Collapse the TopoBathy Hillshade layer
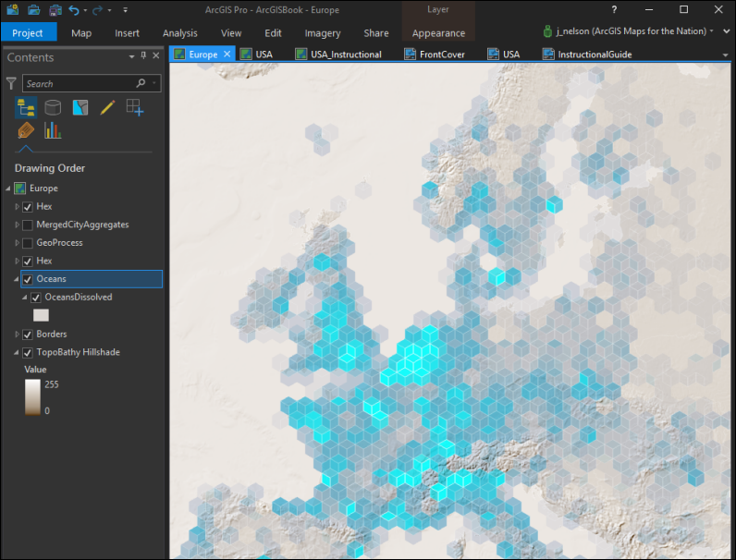 click(x=17, y=352)
